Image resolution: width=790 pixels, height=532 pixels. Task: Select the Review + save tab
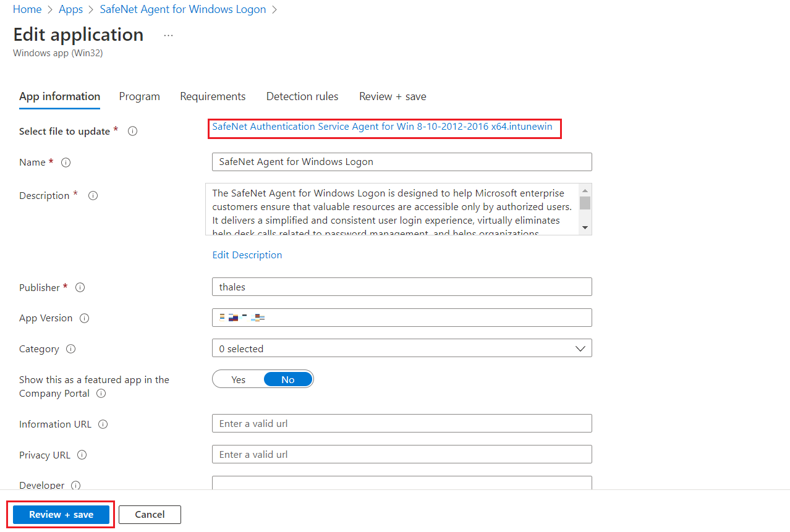(x=393, y=96)
